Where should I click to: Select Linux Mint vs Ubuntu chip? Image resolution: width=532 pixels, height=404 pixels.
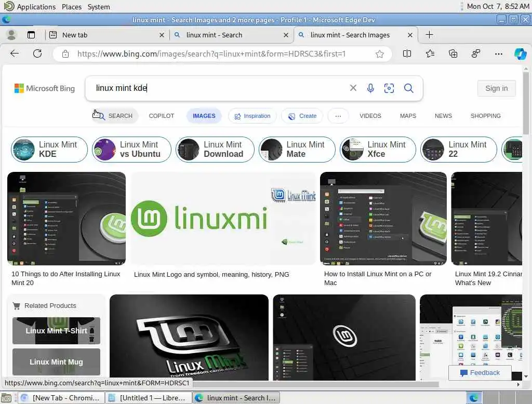131,149
